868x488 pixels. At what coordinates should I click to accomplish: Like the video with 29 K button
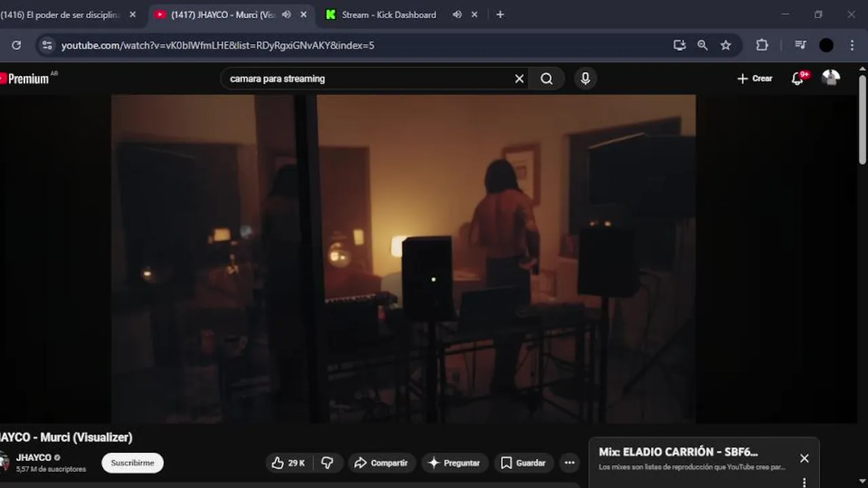pyautogui.click(x=289, y=463)
